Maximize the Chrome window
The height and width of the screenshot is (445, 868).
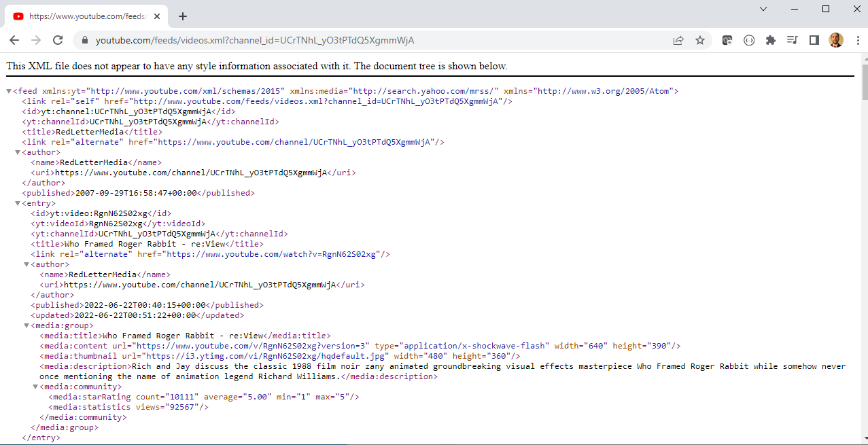pos(826,9)
